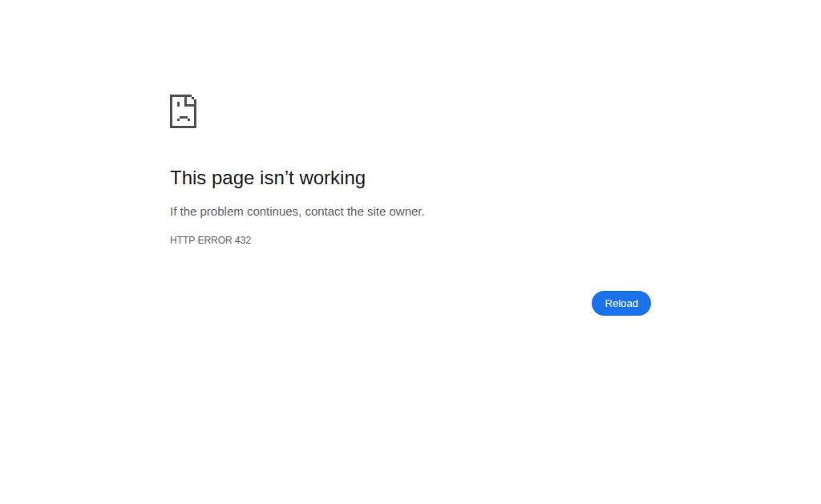This screenshot has height=504, width=821.
Task: Click the HTTP ERROR 432 text
Action: pos(211,240)
